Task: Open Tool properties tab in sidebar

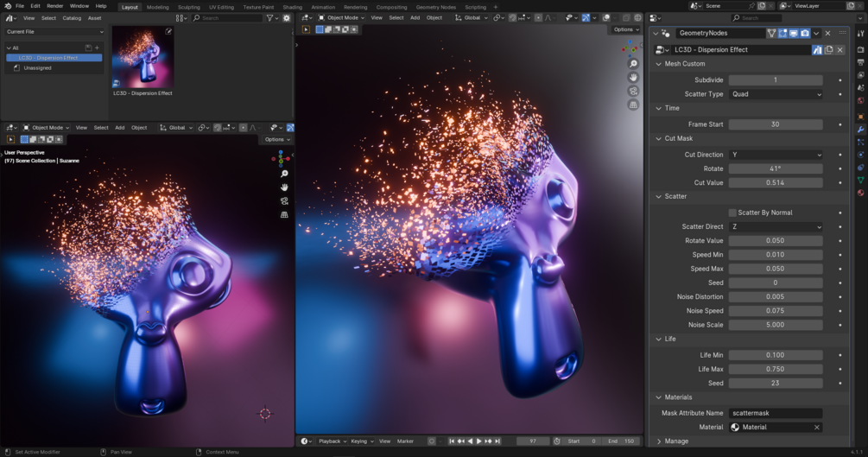Action: [861, 33]
